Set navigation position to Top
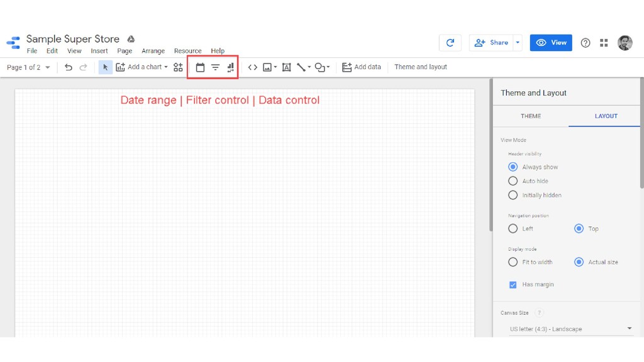Image resolution: width=644 pixels, height=362 pixels. (579, 229)
